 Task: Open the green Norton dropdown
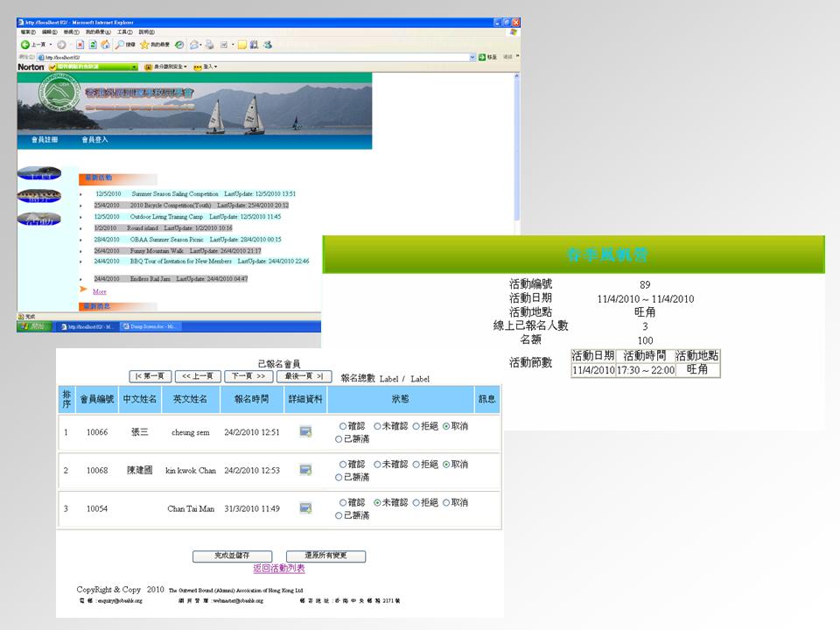[135, 66]
